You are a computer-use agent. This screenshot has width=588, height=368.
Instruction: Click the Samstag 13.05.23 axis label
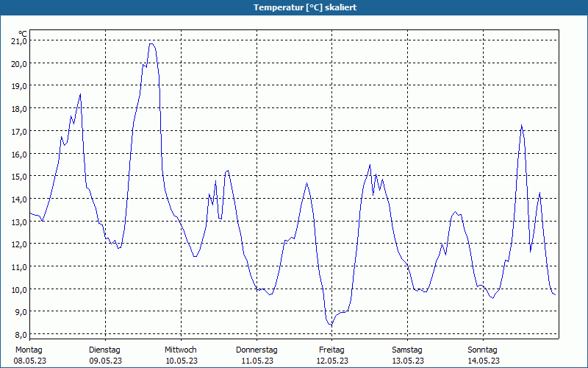click(408, 355)
